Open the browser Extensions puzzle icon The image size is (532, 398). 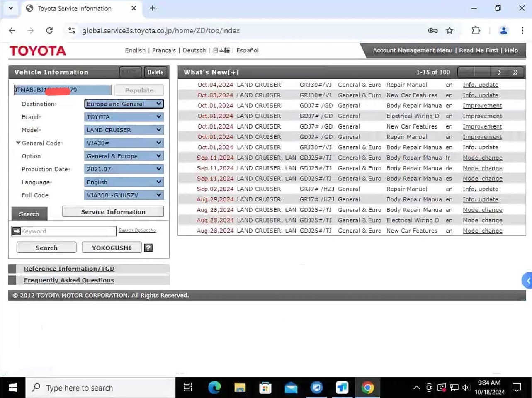476,30
